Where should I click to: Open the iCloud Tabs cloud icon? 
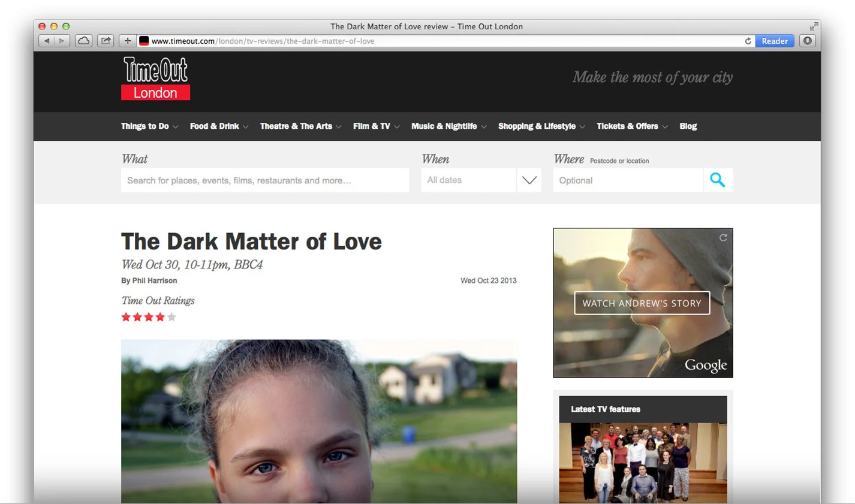(x=84, y=41)
